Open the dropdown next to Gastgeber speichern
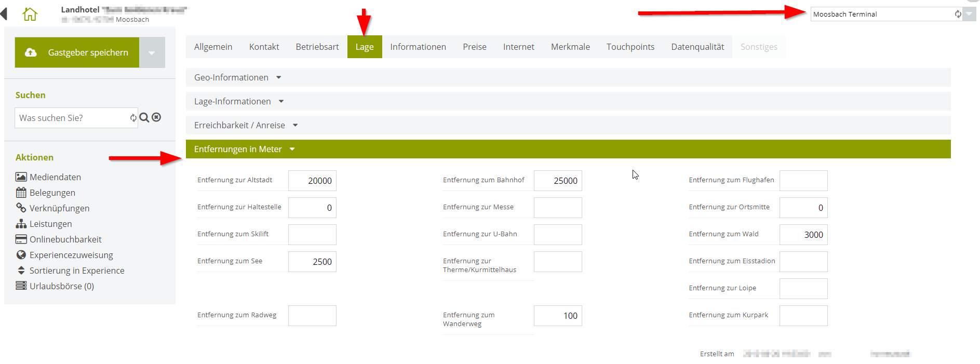Viewport: 980px width, 364px height. pos(152,52)
